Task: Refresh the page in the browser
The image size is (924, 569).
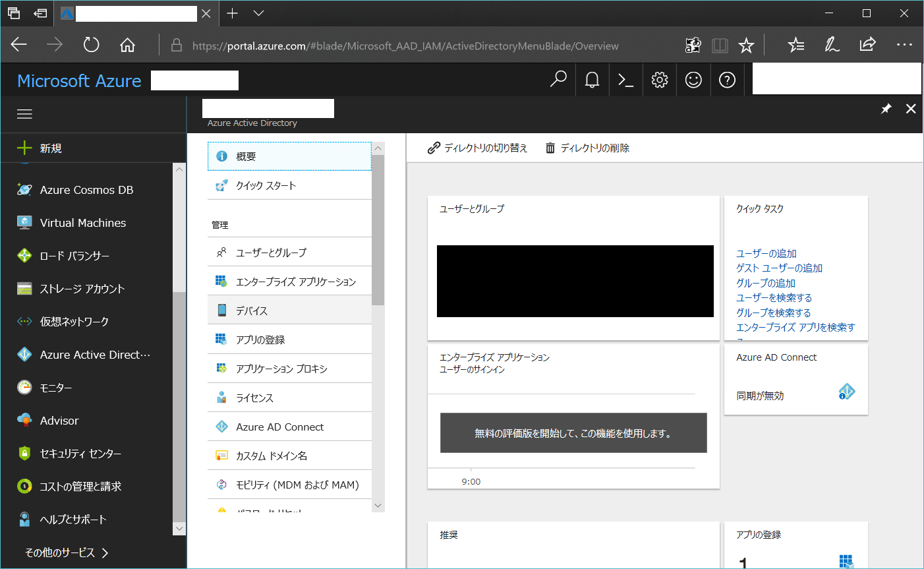Action: point(91,45)
